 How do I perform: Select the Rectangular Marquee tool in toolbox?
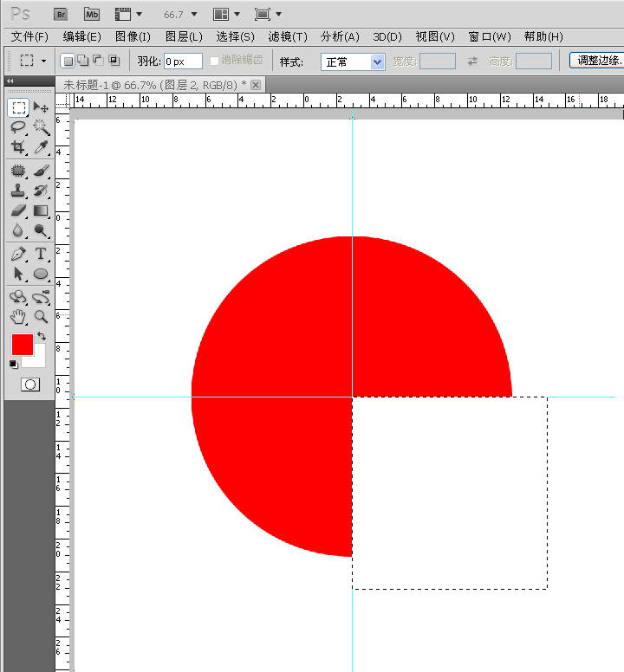click(x=18, y=107)
